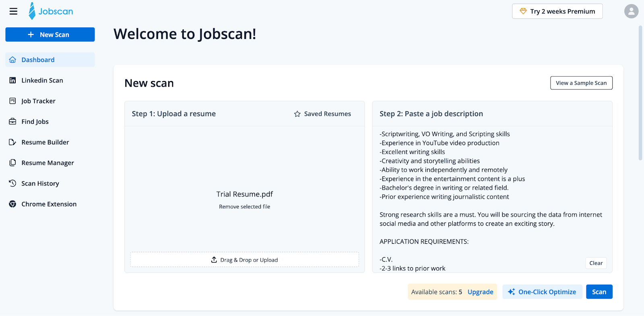The image size is (644, 316).
Task: Open the user profile avatar
Action: click(631, 11)
